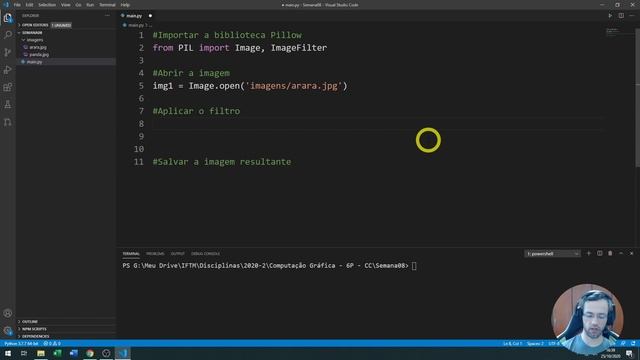Switch to the main.py editor tab

click(134, 16)
